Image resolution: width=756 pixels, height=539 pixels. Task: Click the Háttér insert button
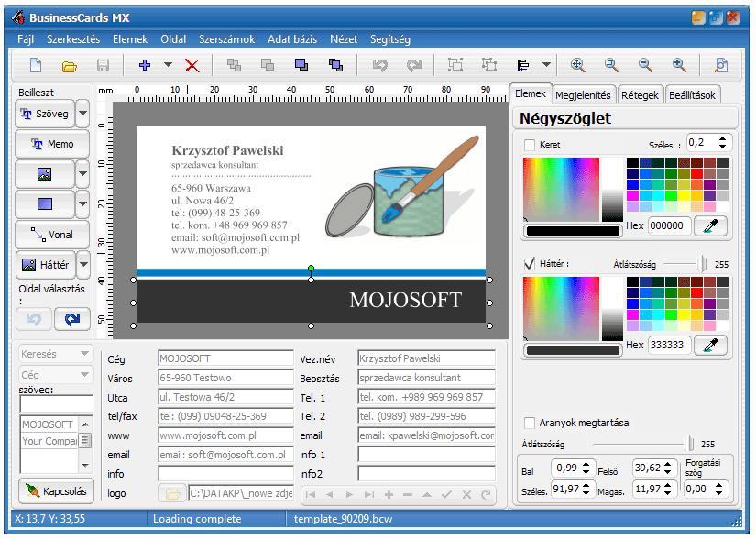pyautogui.click(x=45, y=265)
